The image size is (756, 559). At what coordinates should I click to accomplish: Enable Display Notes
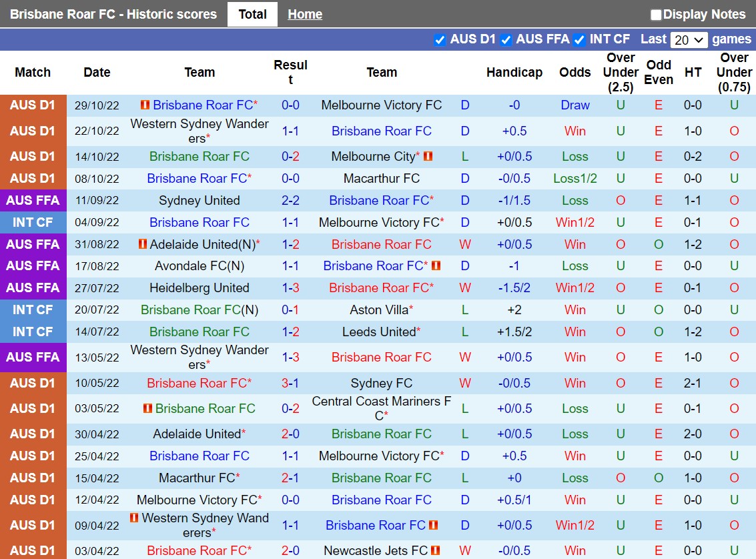[x=656, y=14]
